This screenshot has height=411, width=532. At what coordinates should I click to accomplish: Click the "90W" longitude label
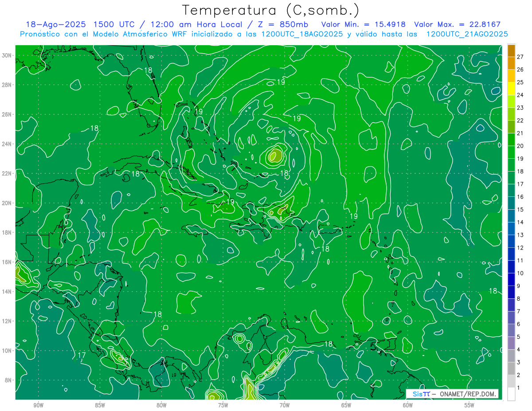coord(39,405)
